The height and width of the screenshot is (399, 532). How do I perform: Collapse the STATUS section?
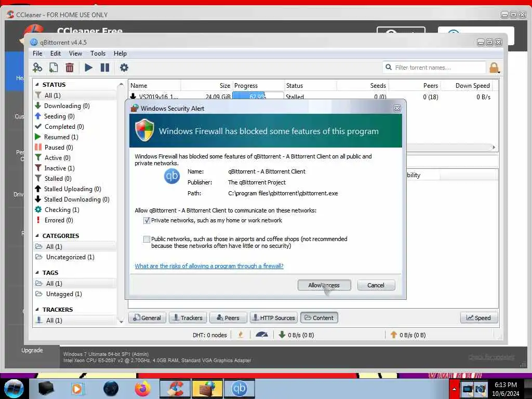(37, 85)
